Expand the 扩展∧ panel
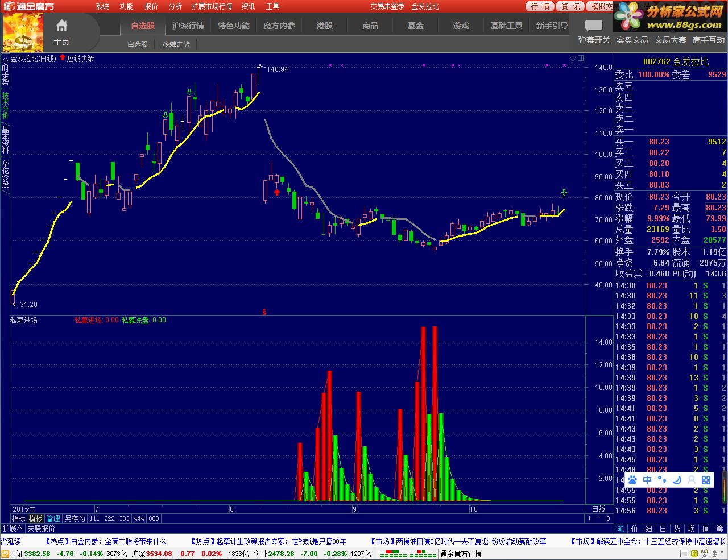 click(x=12, y=528)
